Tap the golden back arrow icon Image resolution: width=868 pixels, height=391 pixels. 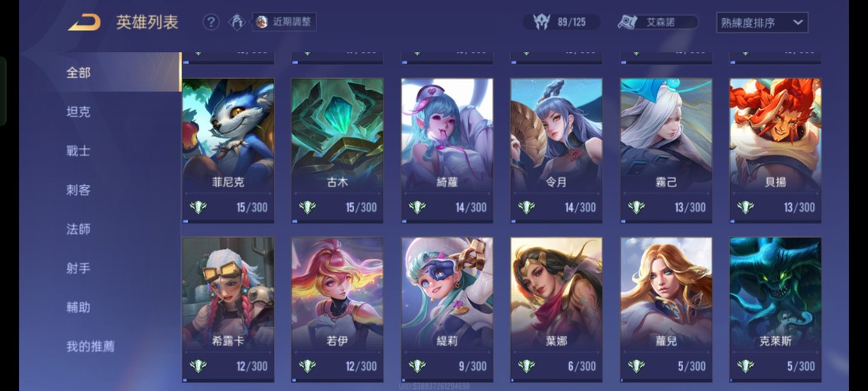tap(85, 23)
